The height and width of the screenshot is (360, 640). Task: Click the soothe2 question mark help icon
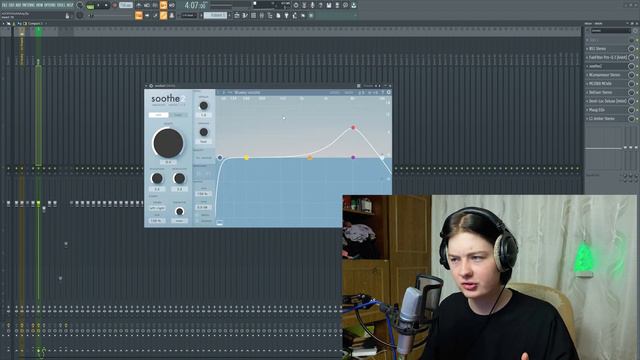(382, 92)
